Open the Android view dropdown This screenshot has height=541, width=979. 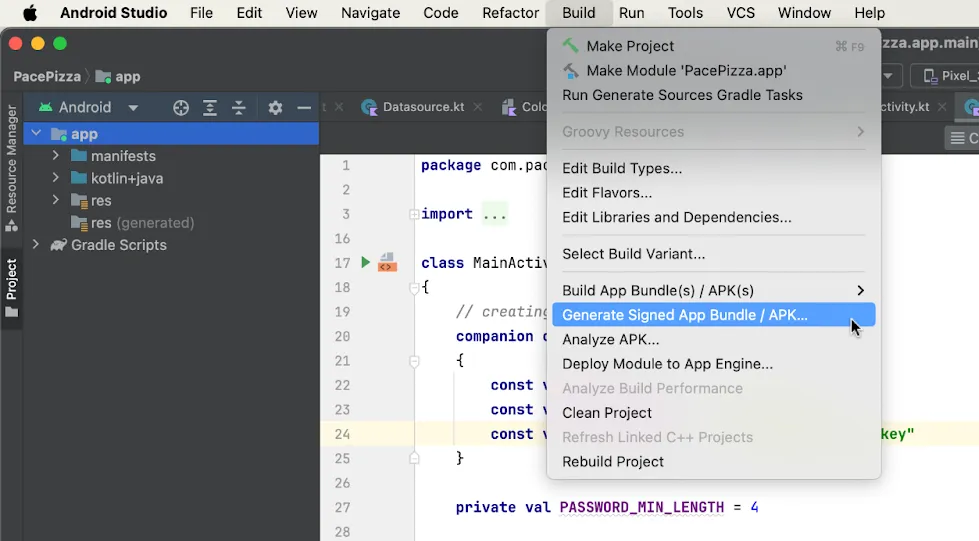coord(133,107)
